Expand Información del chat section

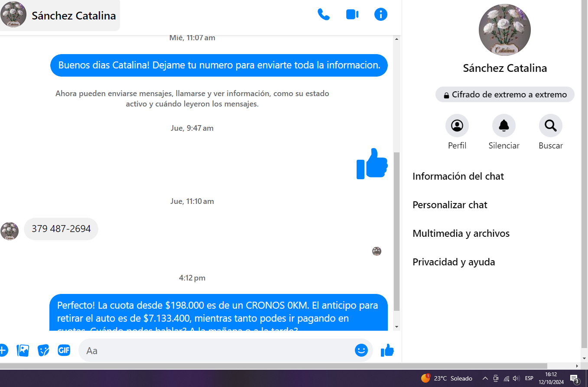pos(458,176)
